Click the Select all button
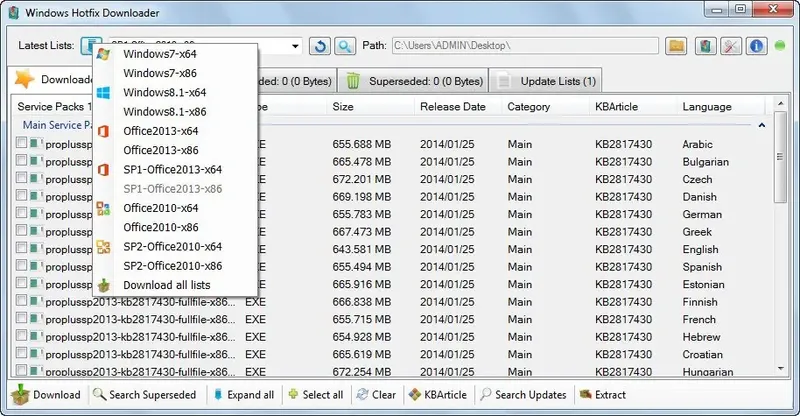The image size is (800, 416). pos(316,395)
